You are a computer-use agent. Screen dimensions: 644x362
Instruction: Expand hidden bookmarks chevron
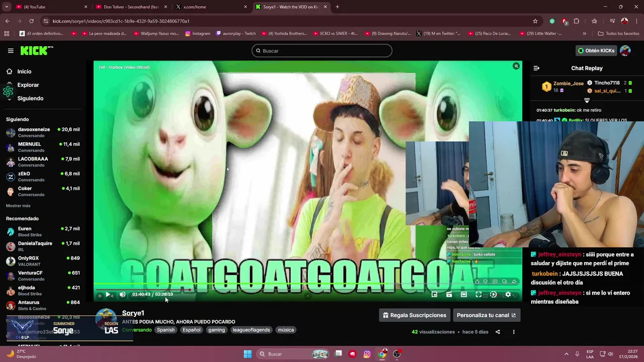pos(584,34)
